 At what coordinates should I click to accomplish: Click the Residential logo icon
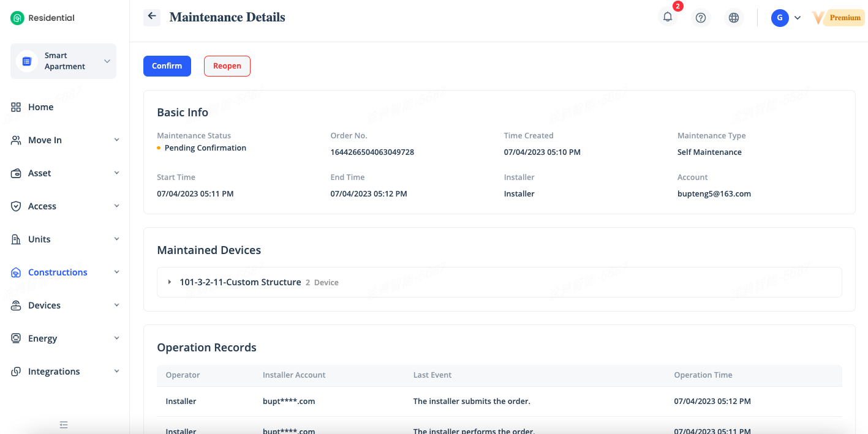click(17, 18)
